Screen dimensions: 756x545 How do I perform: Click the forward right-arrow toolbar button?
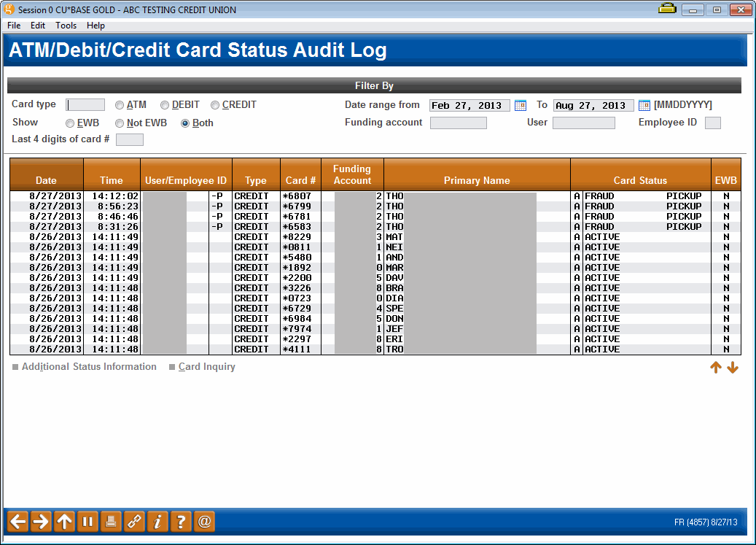tap(41, 522)
